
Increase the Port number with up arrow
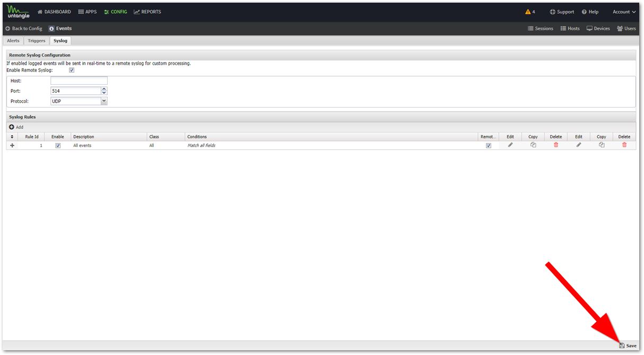tap(104, 89)
